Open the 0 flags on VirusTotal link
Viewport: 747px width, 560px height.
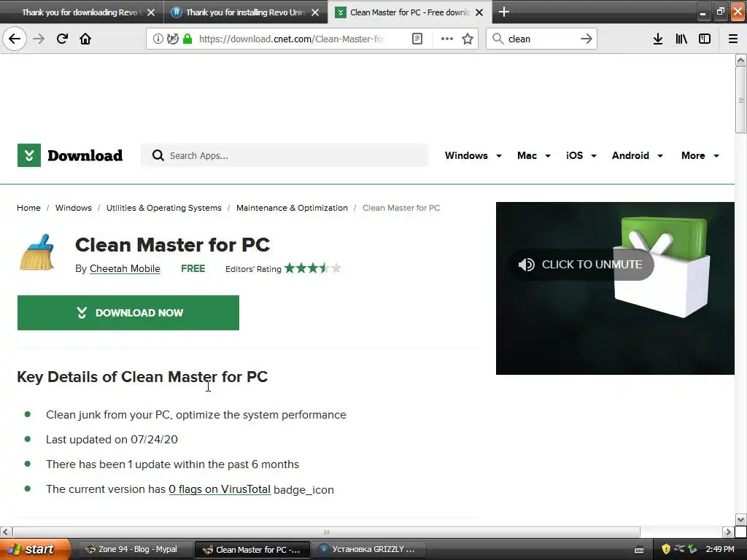220,489
